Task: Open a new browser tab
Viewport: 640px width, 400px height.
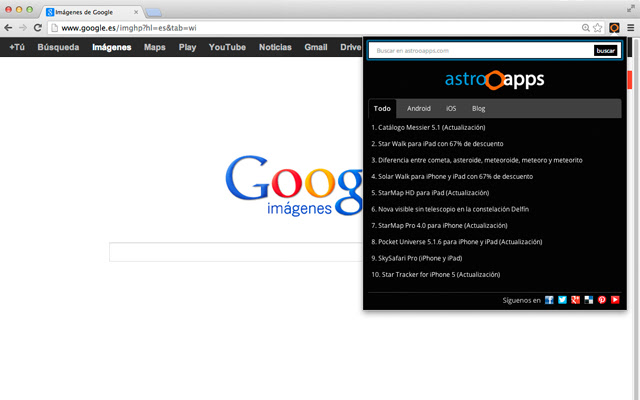Action: [x=153, y=13]
